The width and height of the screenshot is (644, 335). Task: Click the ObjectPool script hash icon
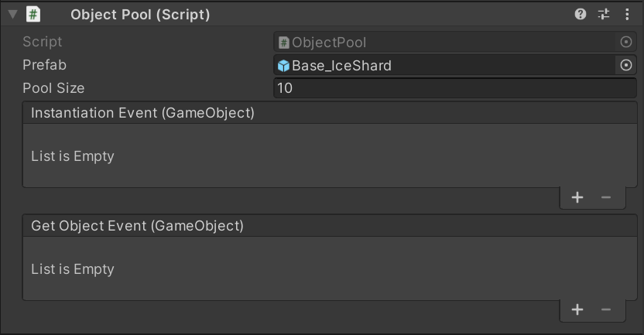[284, 43]
